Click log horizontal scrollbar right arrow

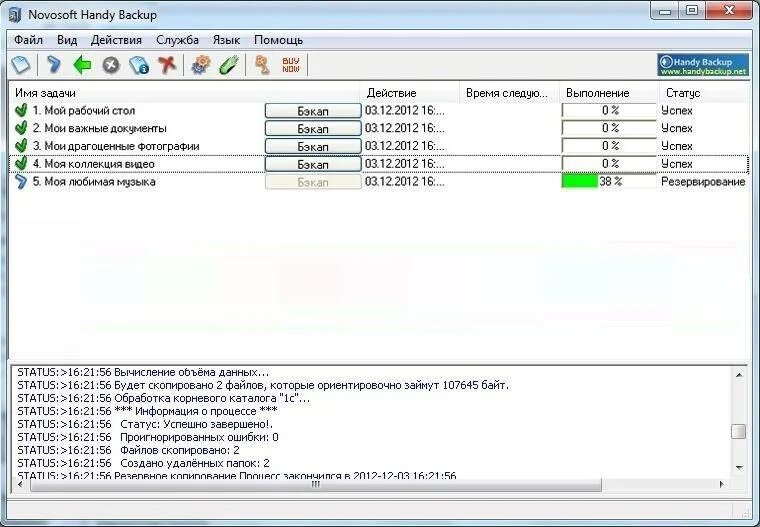722,484
